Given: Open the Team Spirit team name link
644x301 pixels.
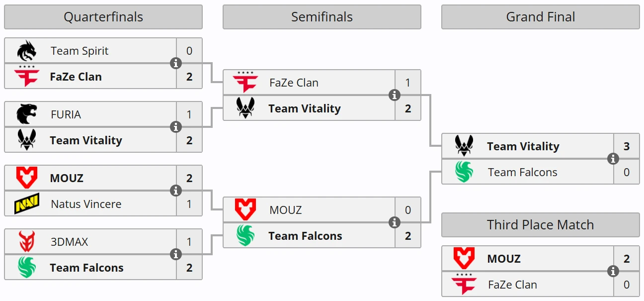Looking at the screenshot, I should (80, 51).
